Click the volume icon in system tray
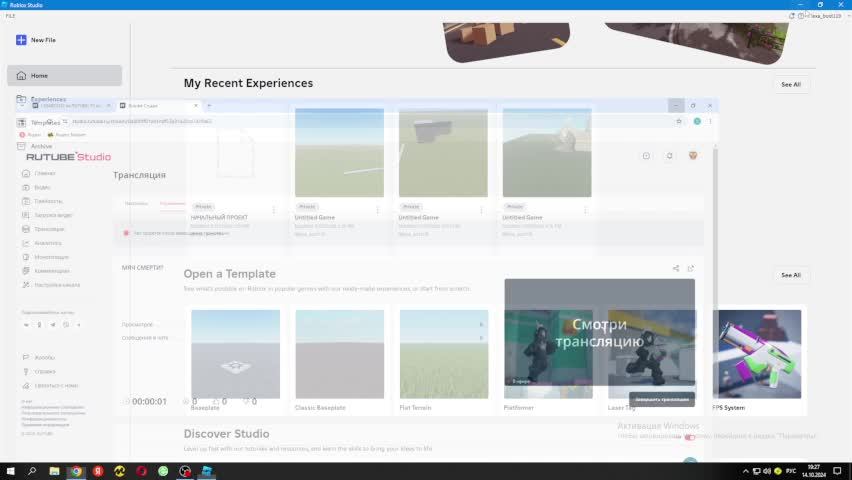852x480 pixels. coord(767,471)
